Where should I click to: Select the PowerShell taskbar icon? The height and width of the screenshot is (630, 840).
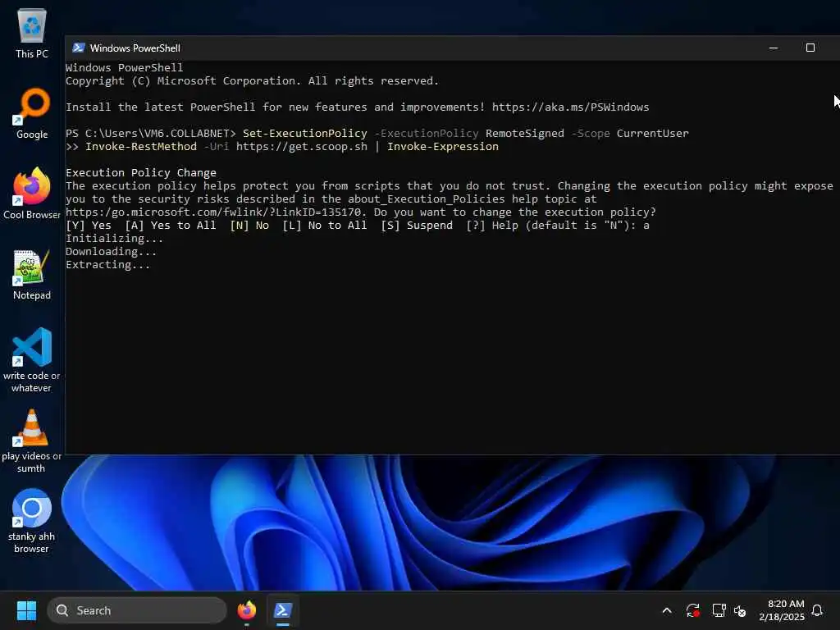click(x=283, y=610)
